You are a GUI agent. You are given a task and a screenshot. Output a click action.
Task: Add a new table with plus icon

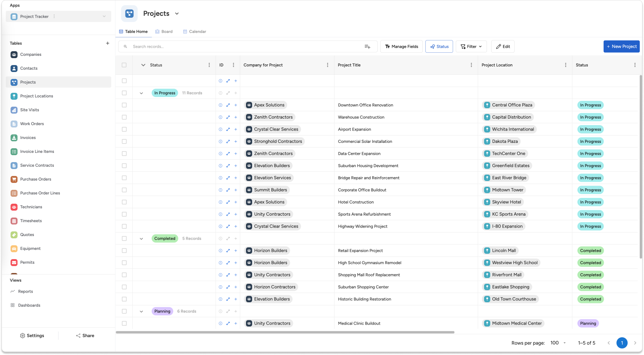(x=107, y=44)
